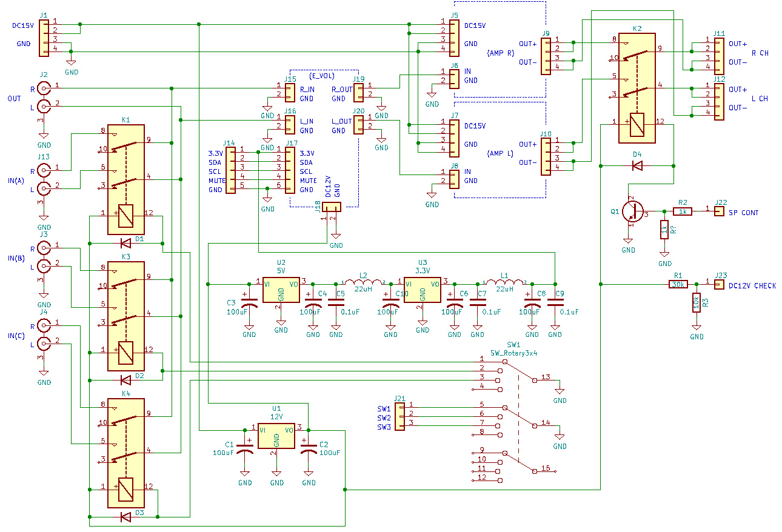Select diode D4 near relay K2

coord(637,165)
